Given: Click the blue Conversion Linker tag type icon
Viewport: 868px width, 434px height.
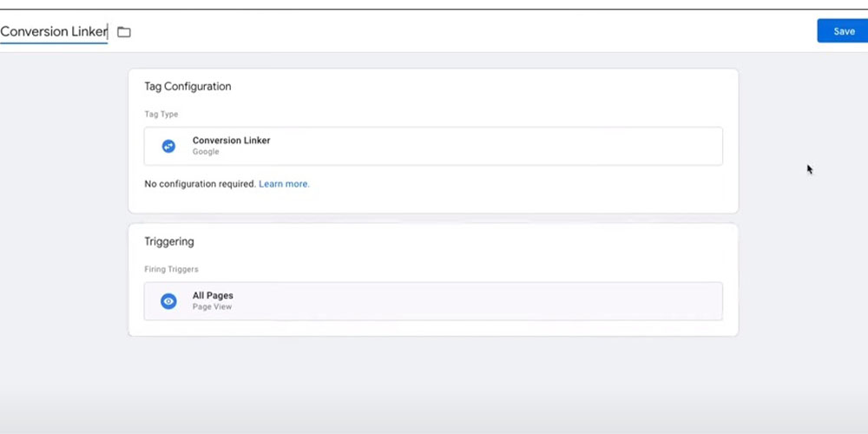Looking at the screenshot, I should pyautogui.click(x=168, y=146).
